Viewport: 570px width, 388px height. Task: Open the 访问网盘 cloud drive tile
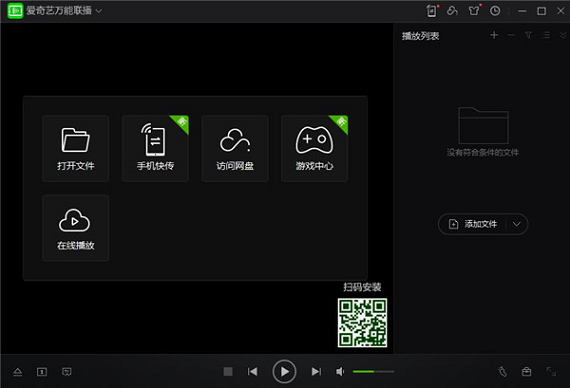click(x=235, y=148)
